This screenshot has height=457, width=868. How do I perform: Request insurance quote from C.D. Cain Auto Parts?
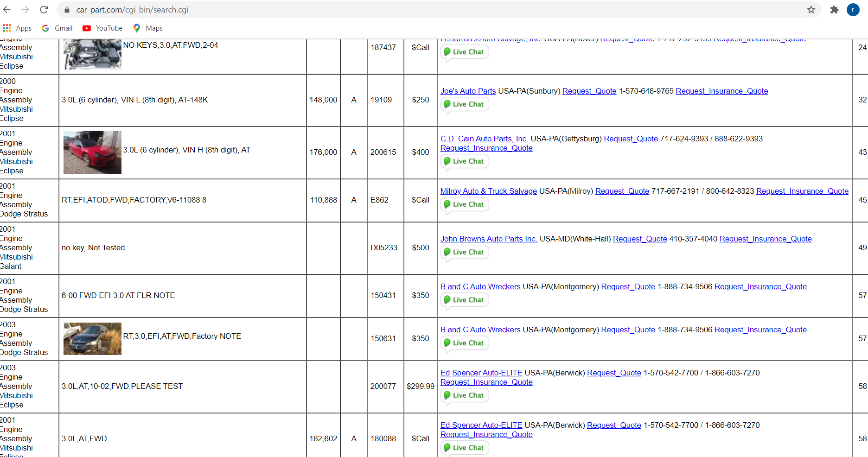(x=486, y=148)
